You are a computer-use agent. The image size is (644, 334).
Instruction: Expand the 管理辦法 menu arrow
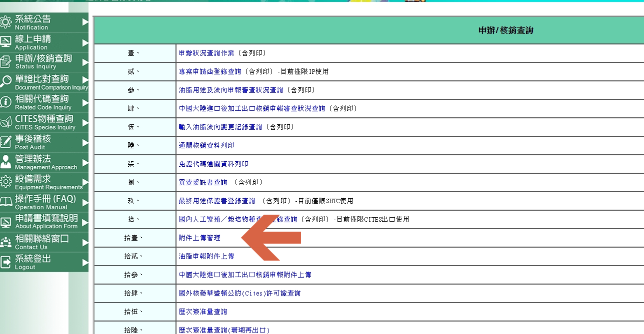85,162
